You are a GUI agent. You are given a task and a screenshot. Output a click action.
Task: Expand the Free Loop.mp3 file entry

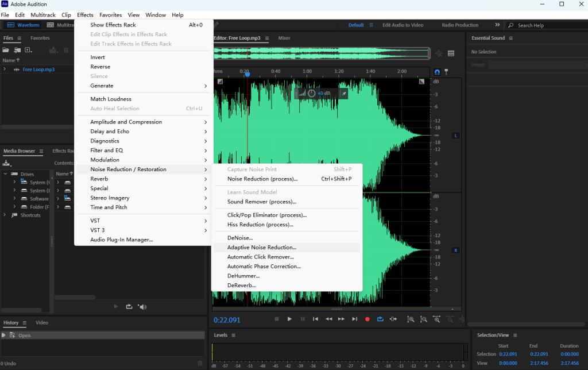[5, 70]
